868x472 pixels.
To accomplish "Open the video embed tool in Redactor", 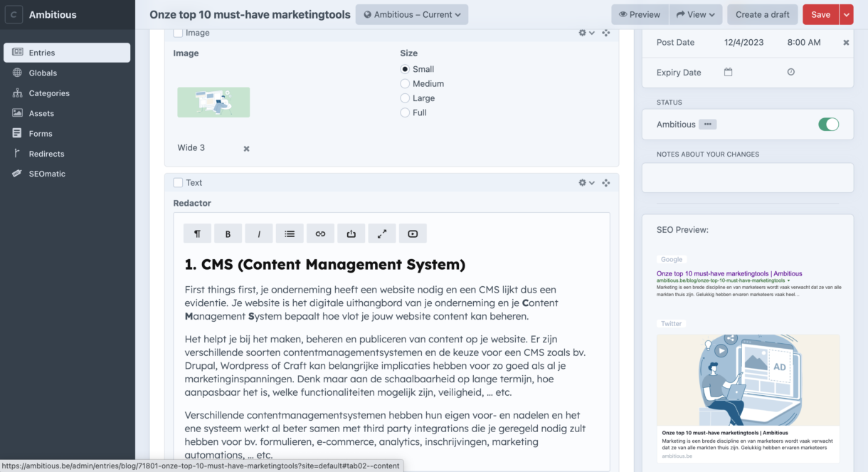I will [x=413, y=233].
